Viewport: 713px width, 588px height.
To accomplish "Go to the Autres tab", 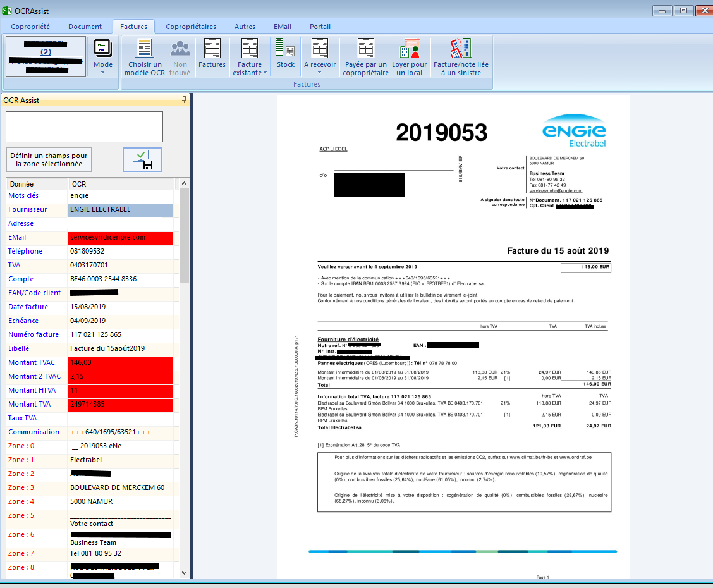I will tap(245, 27).
